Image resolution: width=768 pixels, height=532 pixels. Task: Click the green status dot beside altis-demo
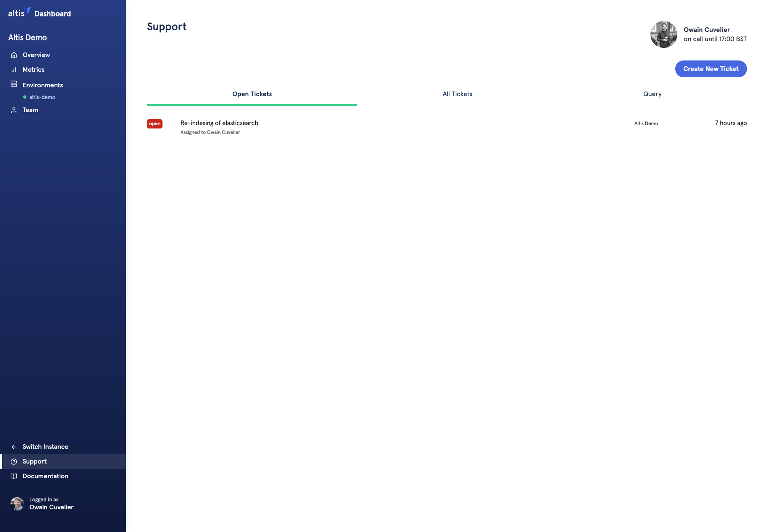[x=24, y=97]
